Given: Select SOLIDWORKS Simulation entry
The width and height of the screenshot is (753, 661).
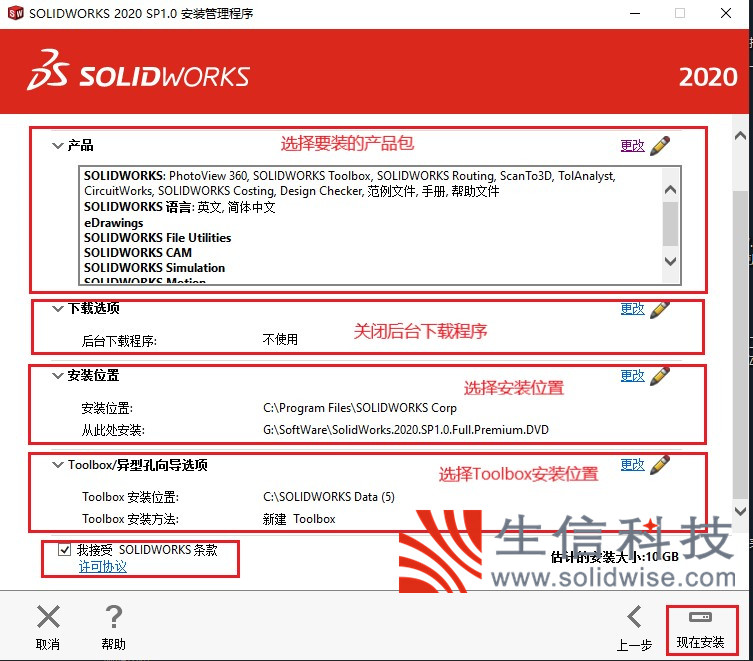Looking at the screenshot, I should 154,268.
